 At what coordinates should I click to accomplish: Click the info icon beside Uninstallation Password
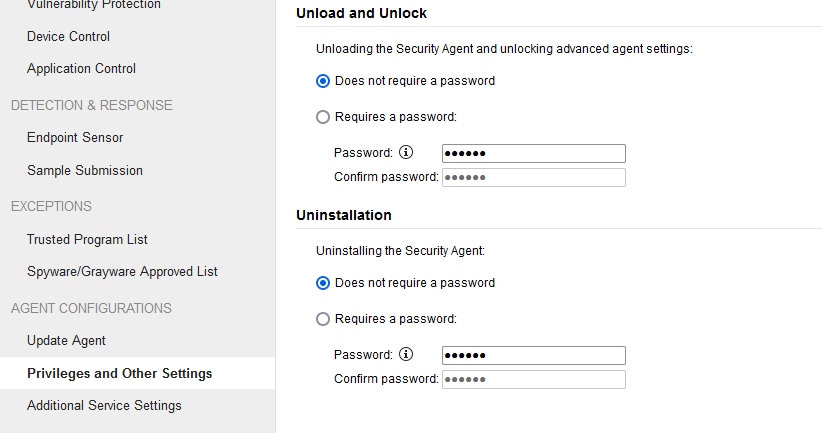pos(406,354)
